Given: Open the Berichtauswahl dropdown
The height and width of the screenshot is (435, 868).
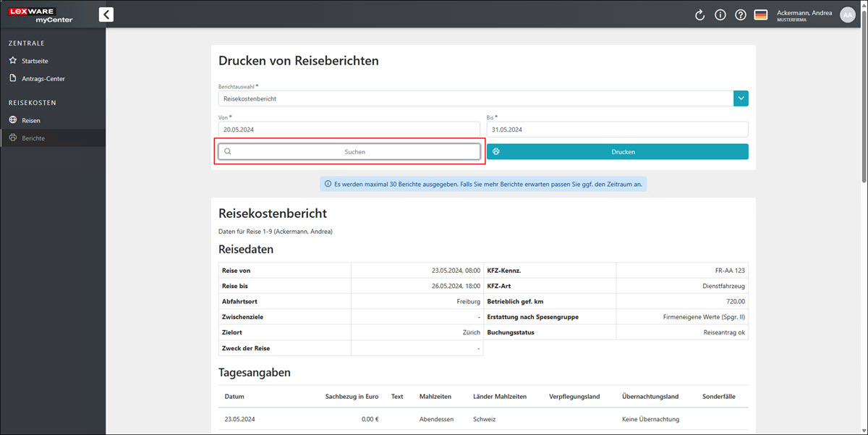Looking at the screenshot, I should [x=740, y=98].
